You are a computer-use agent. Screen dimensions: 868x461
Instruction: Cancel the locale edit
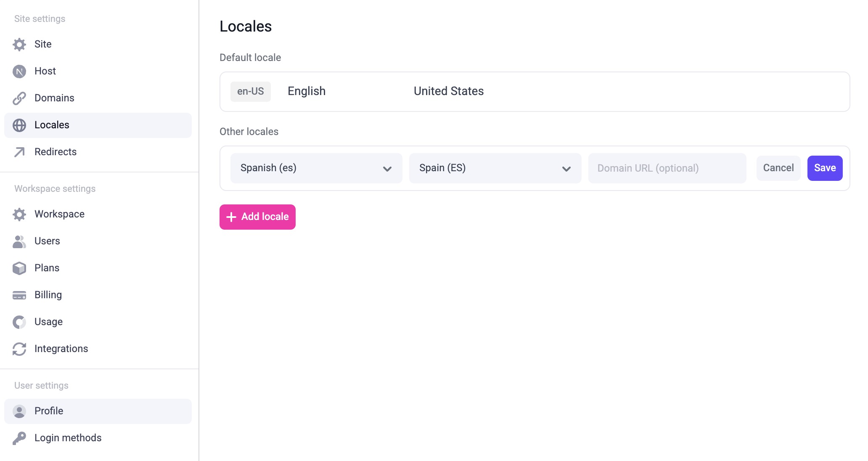pyautogui.click(x=778, y=168)
